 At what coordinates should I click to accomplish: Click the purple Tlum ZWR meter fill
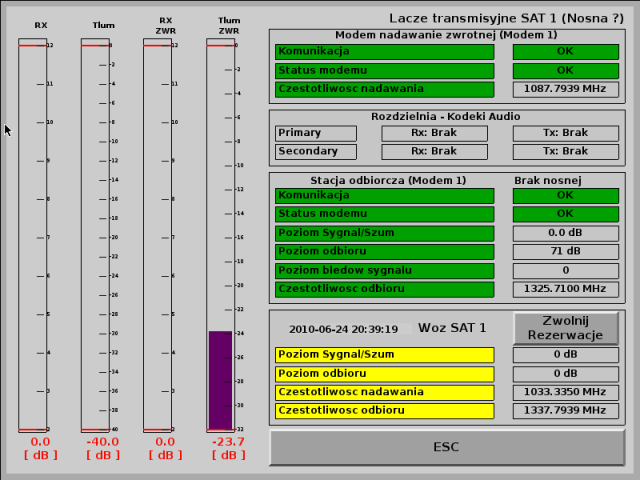(x=220, y=380)
